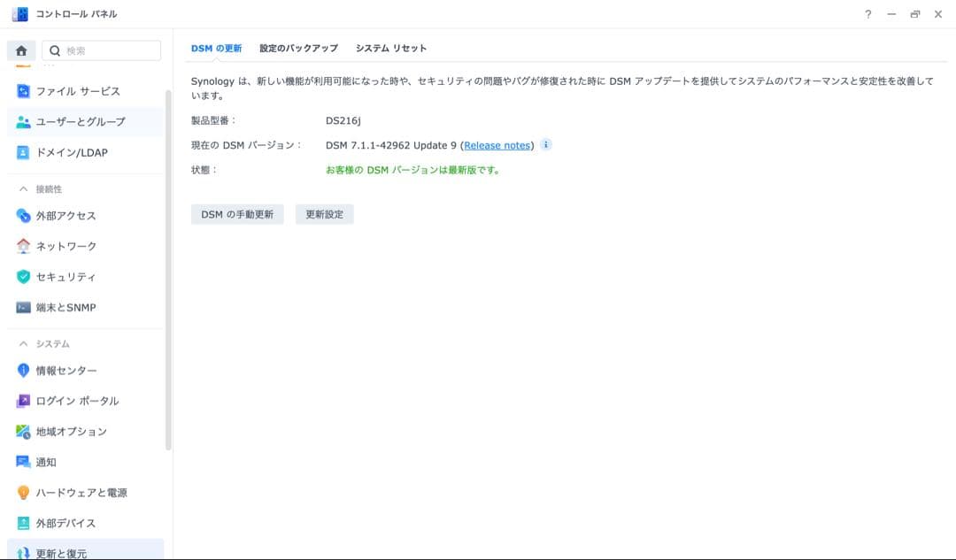This screenshot has width=956, height=560.
Task: Click the セキュリティ shield icon
Action: click(x=23, y=277)
